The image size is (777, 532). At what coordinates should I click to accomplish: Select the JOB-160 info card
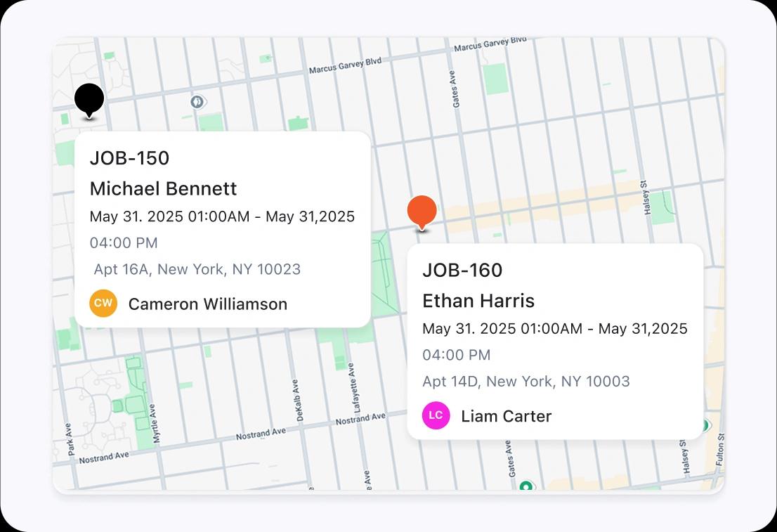(556, 341)
